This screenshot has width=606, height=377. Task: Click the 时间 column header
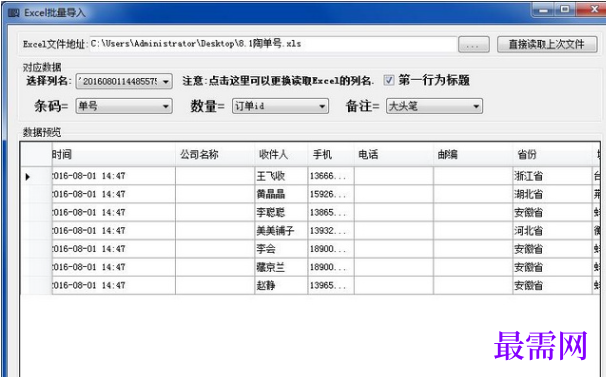[114, 155]
